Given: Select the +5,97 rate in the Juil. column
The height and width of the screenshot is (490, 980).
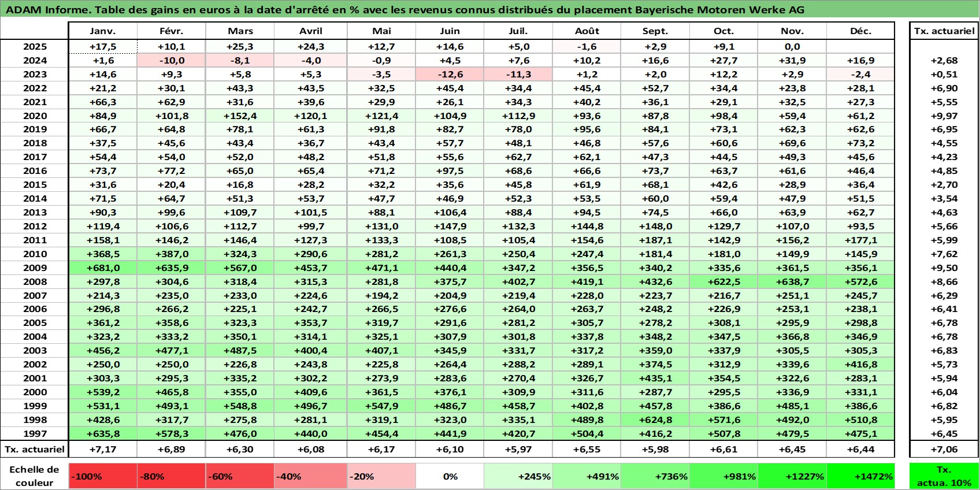Looking at the screenshot, I should [518, 449].
